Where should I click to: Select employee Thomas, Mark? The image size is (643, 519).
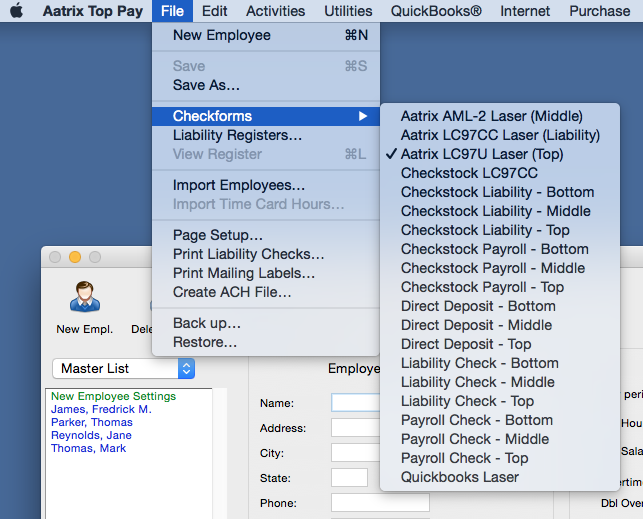pos(89,448)
